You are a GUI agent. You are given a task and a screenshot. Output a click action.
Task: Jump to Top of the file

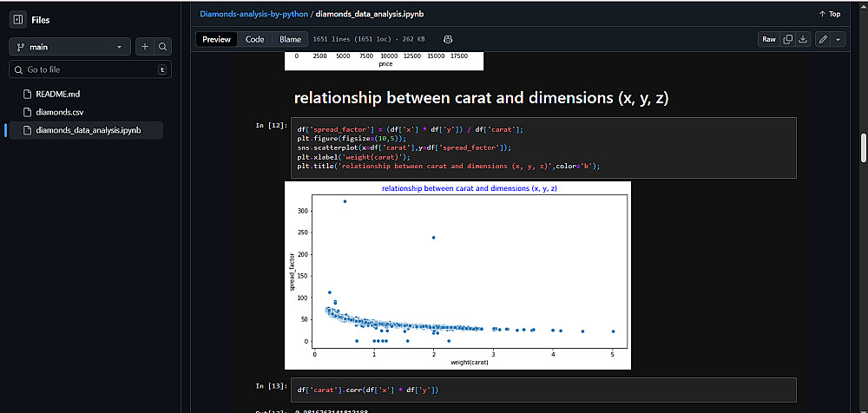pyautogui.click(x=830, y=14)
